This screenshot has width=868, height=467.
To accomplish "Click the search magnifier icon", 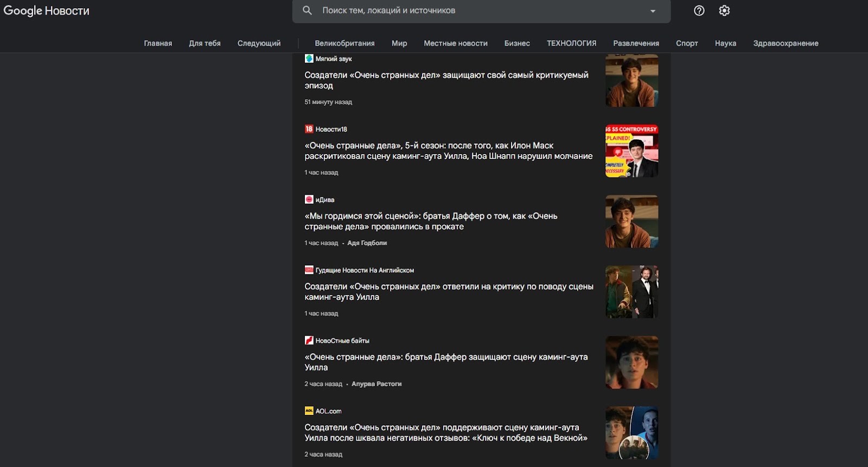I will (x=307, y=10).
